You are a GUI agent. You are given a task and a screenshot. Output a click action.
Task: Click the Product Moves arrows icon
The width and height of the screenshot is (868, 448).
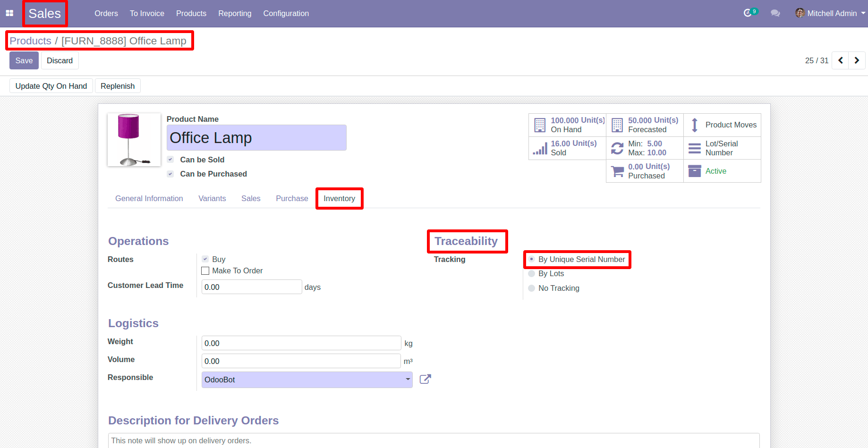(x=694, y=125)
